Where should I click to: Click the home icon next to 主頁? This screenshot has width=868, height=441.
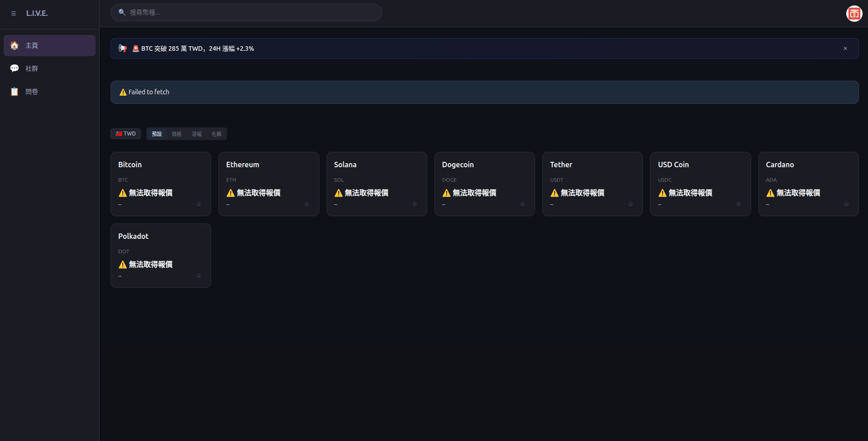[14, 45]
